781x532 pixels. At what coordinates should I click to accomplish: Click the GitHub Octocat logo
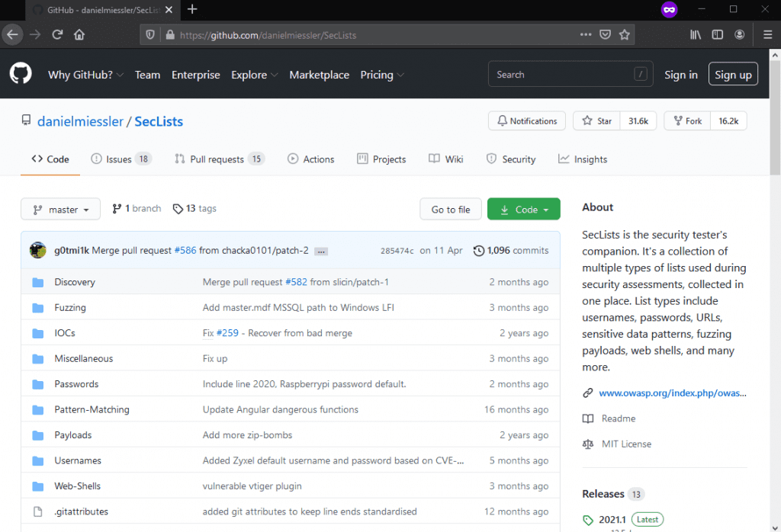(21, 74)
